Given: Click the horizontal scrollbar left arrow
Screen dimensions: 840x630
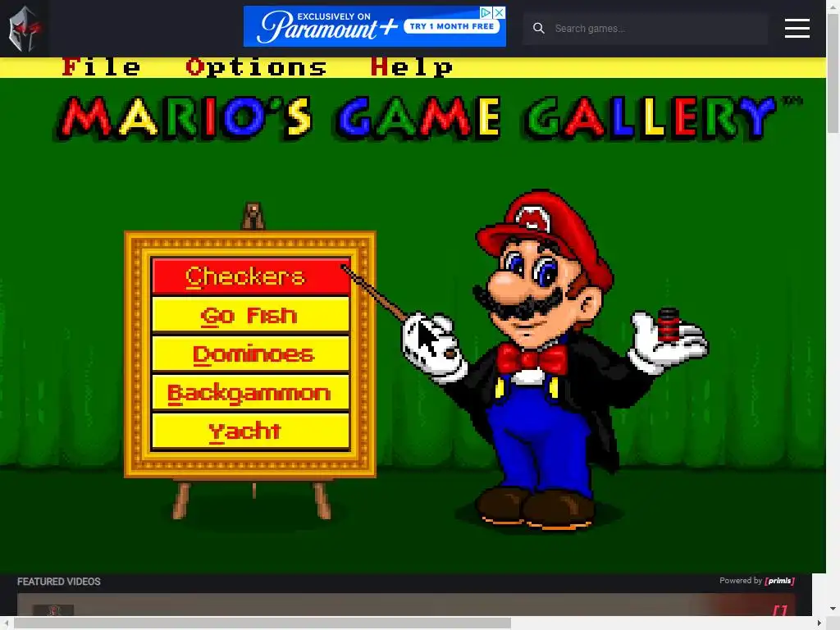Looking at the screenshot, I should pos(6,623).
